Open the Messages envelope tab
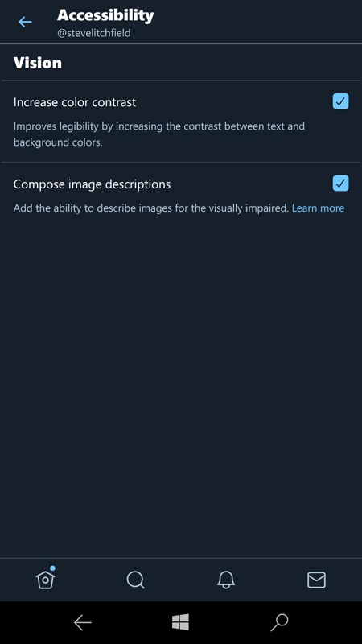The image size is (362, 644). [316, 580]
